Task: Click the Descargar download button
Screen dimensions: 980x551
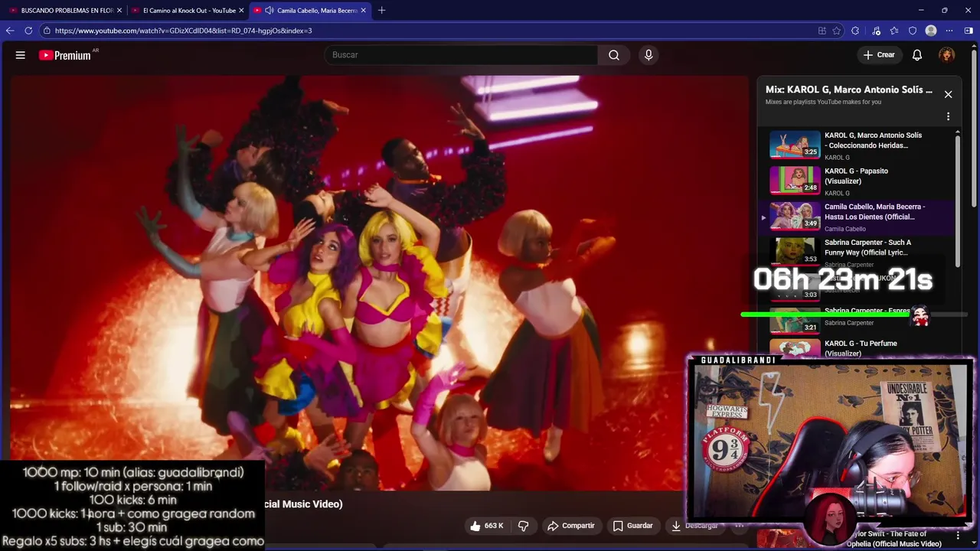Action: point(694,526)
